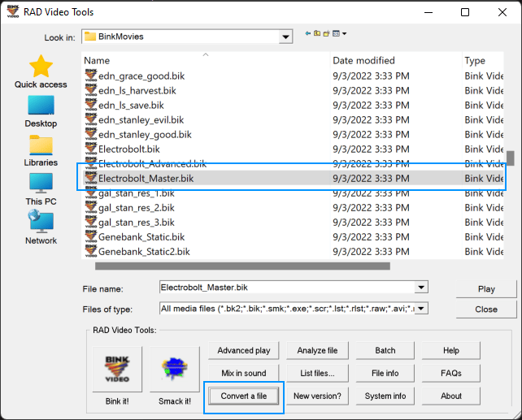Open the Libraries shortcut
Screen dimensions: 522x420
41,149
